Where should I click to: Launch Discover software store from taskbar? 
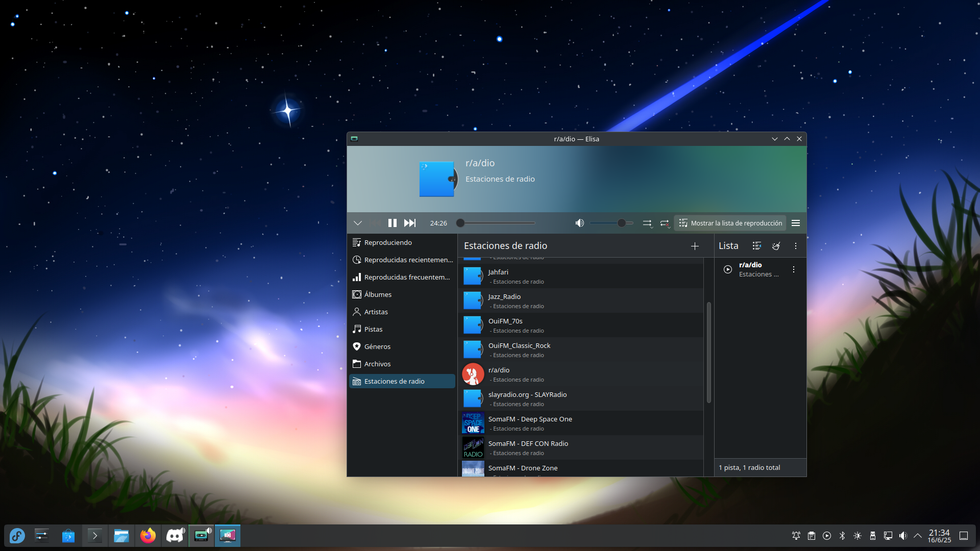tap(68, 536)
